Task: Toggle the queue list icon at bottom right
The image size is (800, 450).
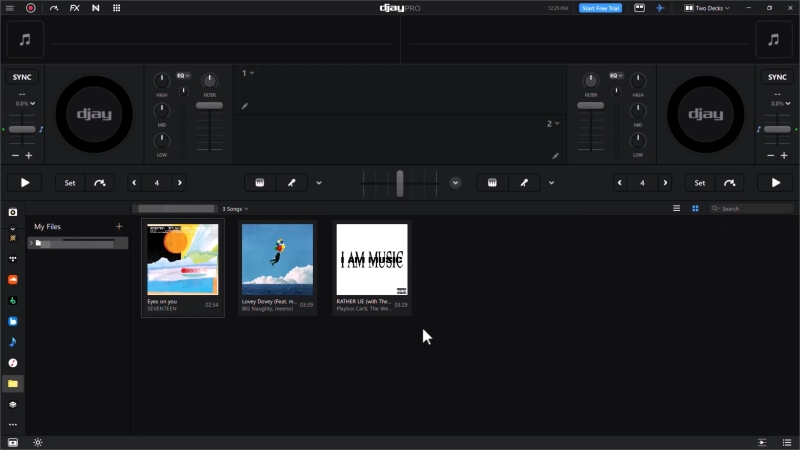Action: coord(786,442)
